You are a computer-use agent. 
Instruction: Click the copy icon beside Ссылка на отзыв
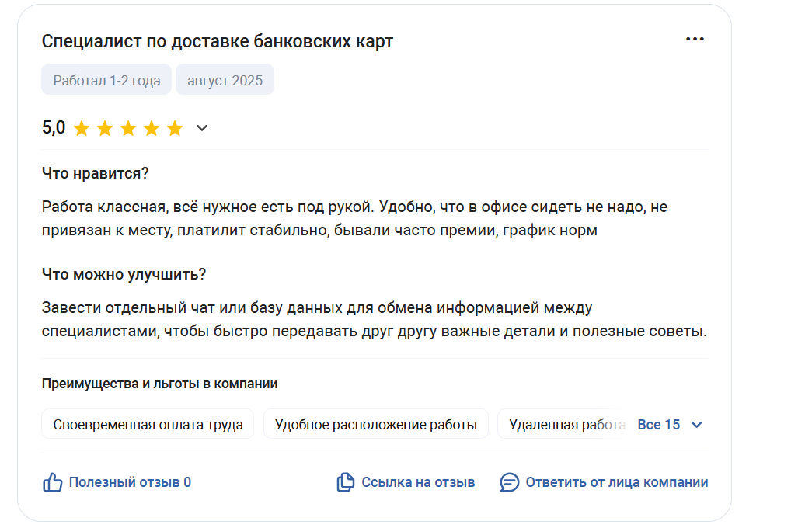(x=346, y=482)
